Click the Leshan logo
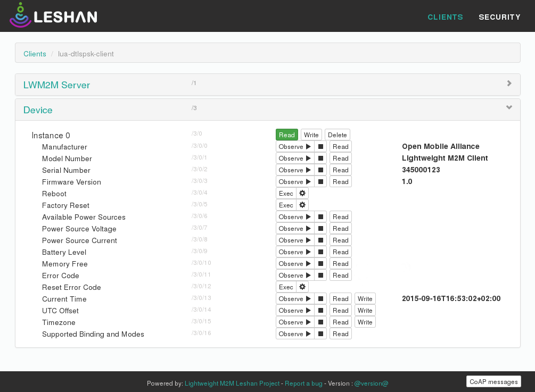The width and height of the screenshot is (535, 392). coord(53,15)
